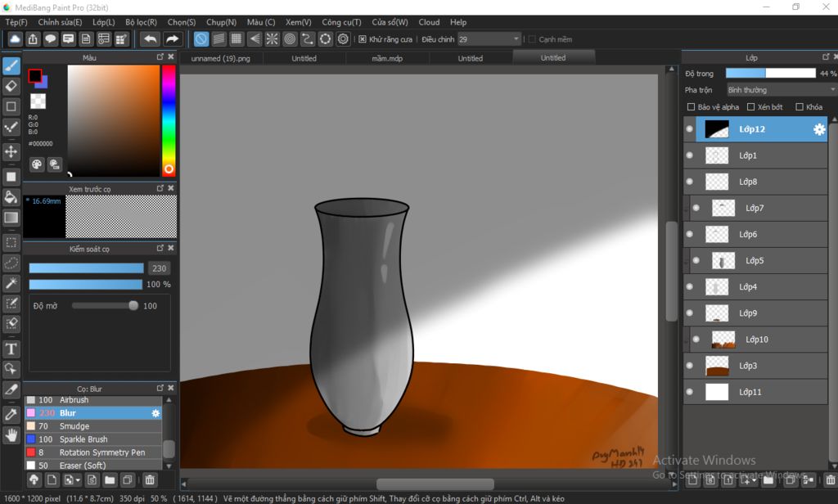
Task: Hide the Lớp3 layer
Action: point(689,366)
